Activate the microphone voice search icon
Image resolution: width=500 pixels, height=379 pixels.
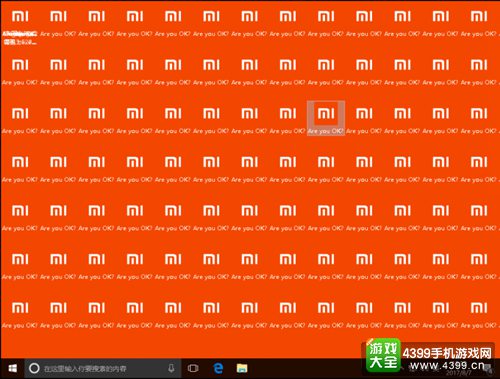(x=171, y=368)
